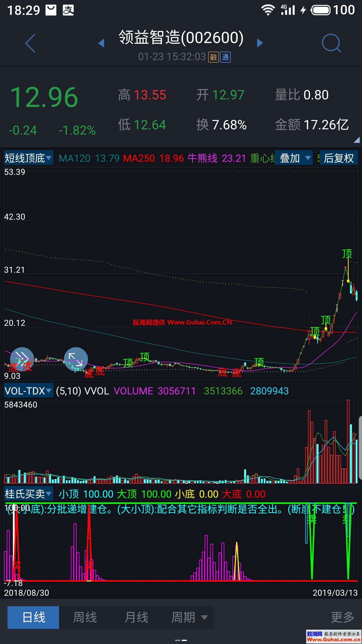Tap the Wi-Fi status icon
This screenshot has width=362, height=644.
tap(268, 10)
